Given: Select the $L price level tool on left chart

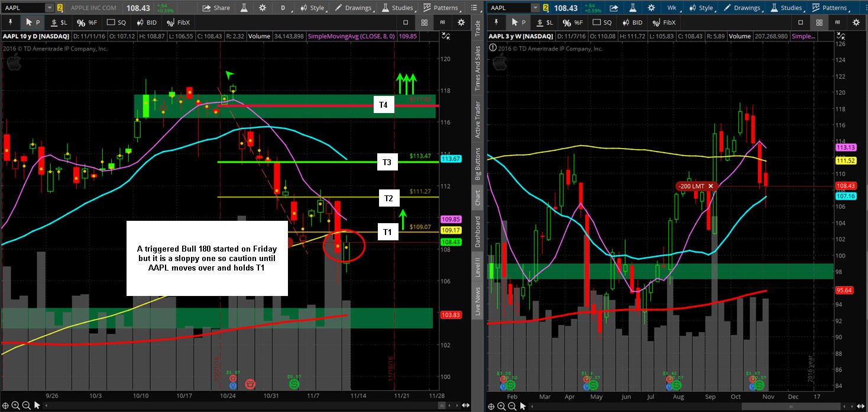Looking at the screenshot, I should pos(59,22).
